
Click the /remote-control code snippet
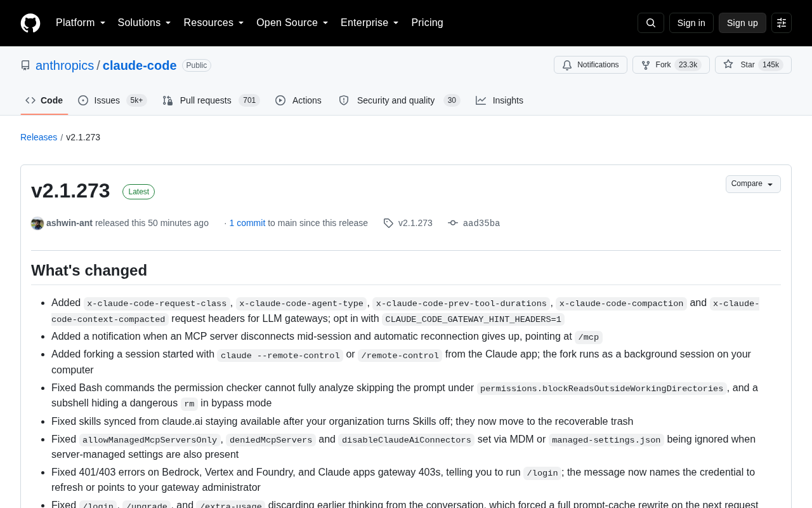pyautogui.click(x=400, y=356)
